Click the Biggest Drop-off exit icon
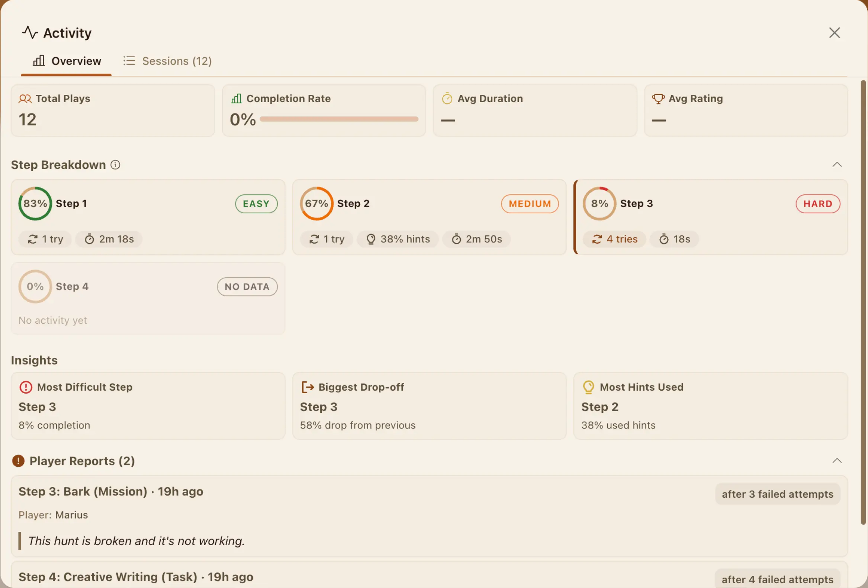Screen dimensions: 868x588 coord(308,387)
